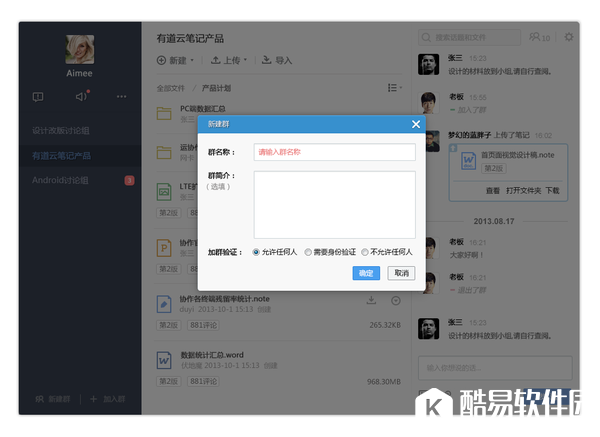Click the 导入 import button
Image resolution: width=600 pixels, height=437 pixels.
pyautogui.click(x=277, y=60)
